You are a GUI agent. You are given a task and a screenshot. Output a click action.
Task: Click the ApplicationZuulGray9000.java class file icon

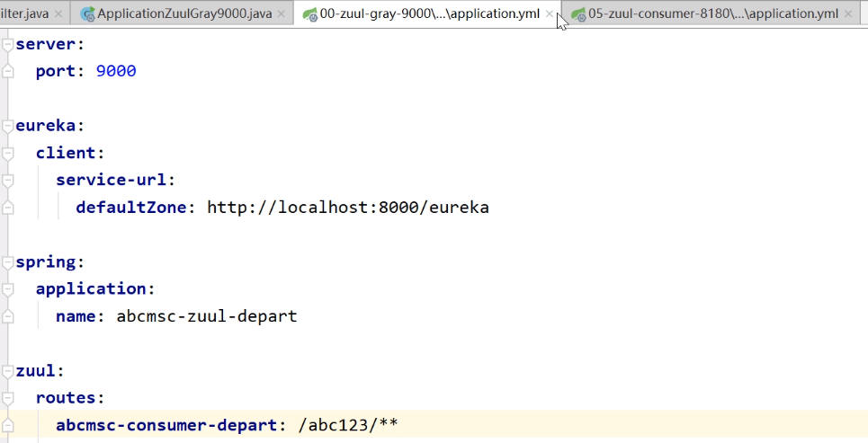87,14
